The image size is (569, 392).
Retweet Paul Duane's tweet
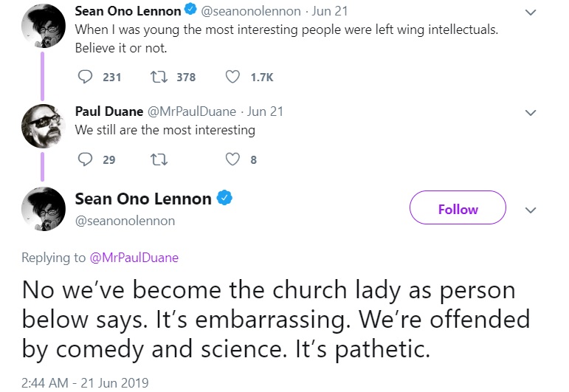click(156, 159)
